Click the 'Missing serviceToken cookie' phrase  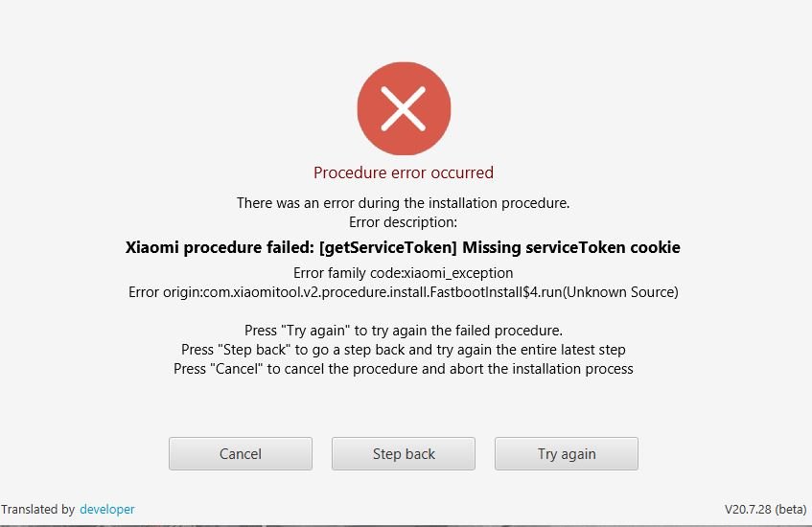(x=571, y=247)
